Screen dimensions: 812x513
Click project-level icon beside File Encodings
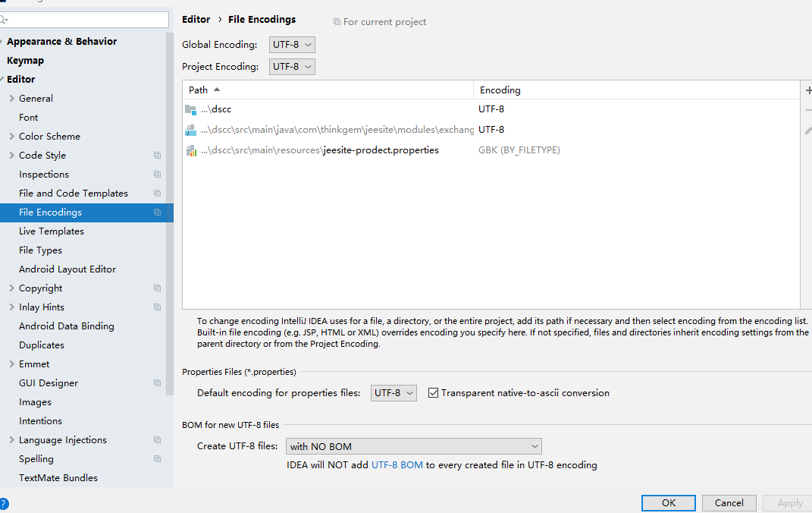click(x=158, y=212)
